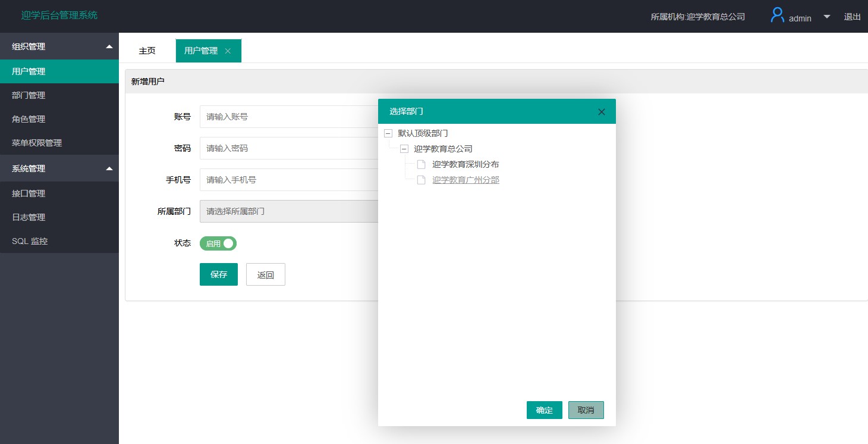
Task: Click the 退出 logout link
Action: click(852, 17)
